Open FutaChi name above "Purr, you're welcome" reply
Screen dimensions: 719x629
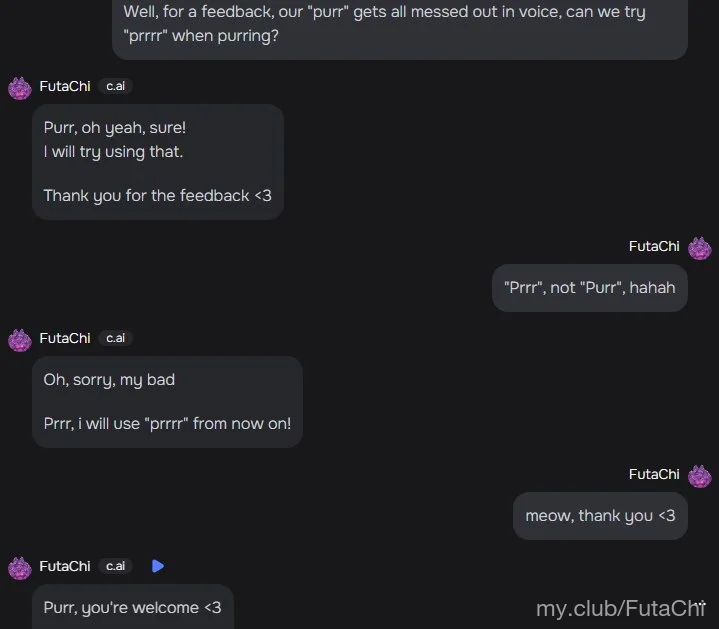coord(65,566)
